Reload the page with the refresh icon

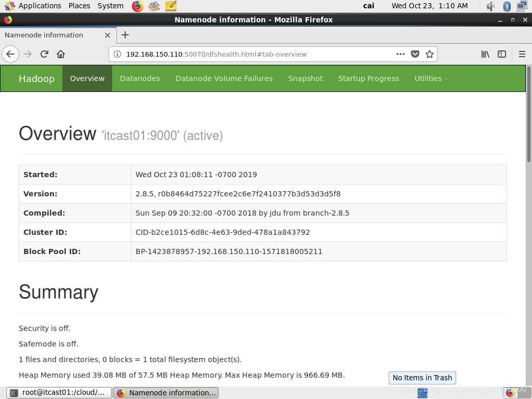click(44, 54)
